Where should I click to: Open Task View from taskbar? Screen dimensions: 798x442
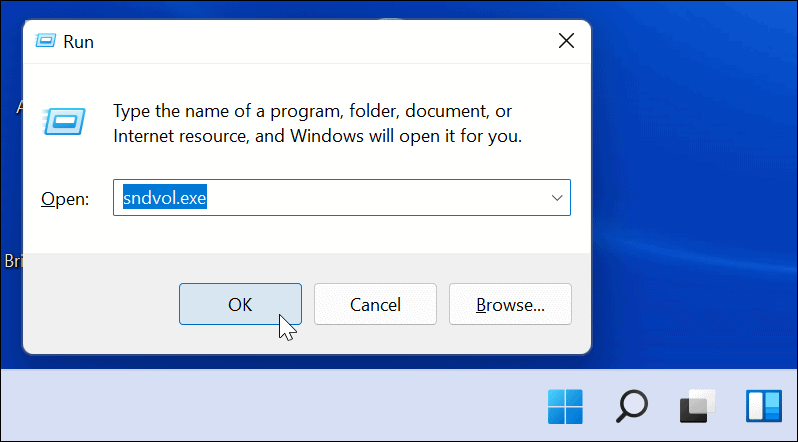coord(697,407)
